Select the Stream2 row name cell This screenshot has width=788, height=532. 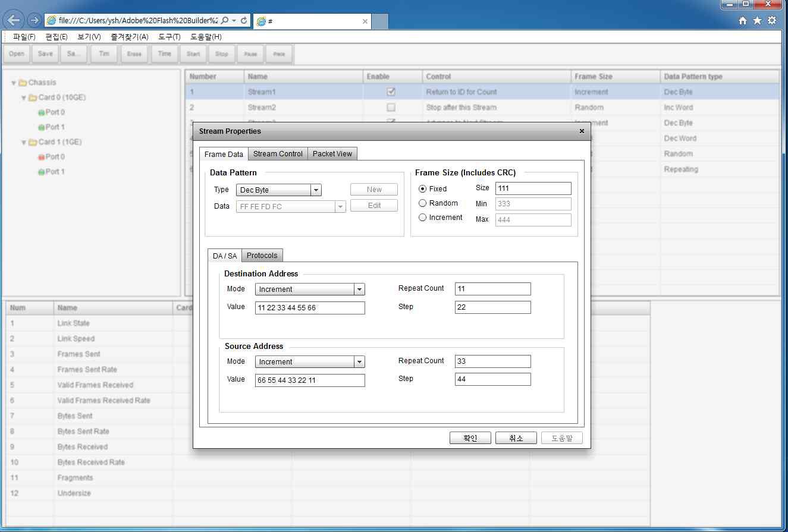pyautogui.click(x=303, y=108)
